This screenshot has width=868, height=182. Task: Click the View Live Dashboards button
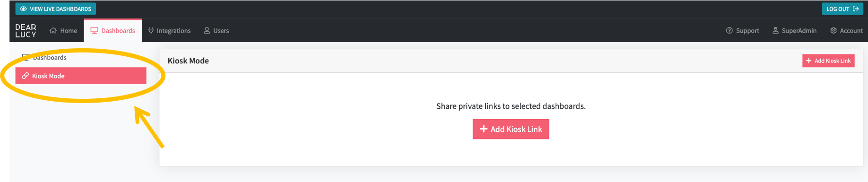tap(56, 9)
